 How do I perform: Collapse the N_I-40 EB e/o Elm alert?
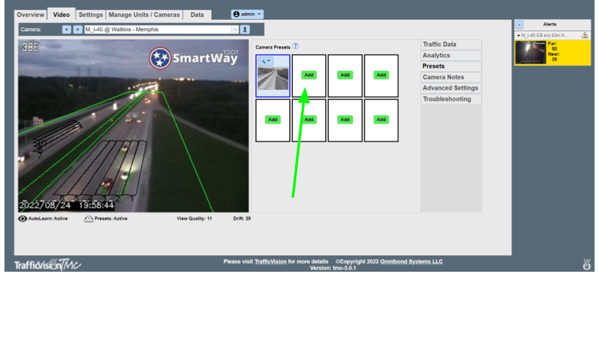[x=519, y=36]
